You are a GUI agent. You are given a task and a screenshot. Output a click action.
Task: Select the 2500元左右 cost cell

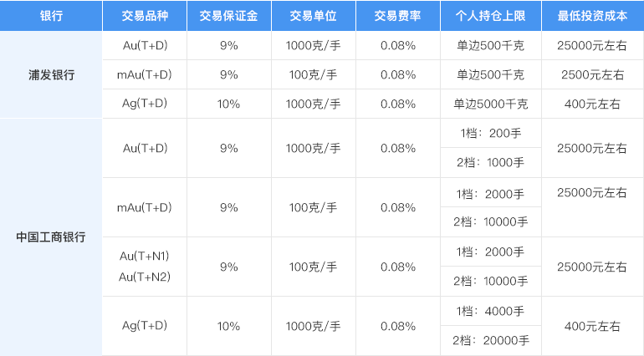click(593, 74)
